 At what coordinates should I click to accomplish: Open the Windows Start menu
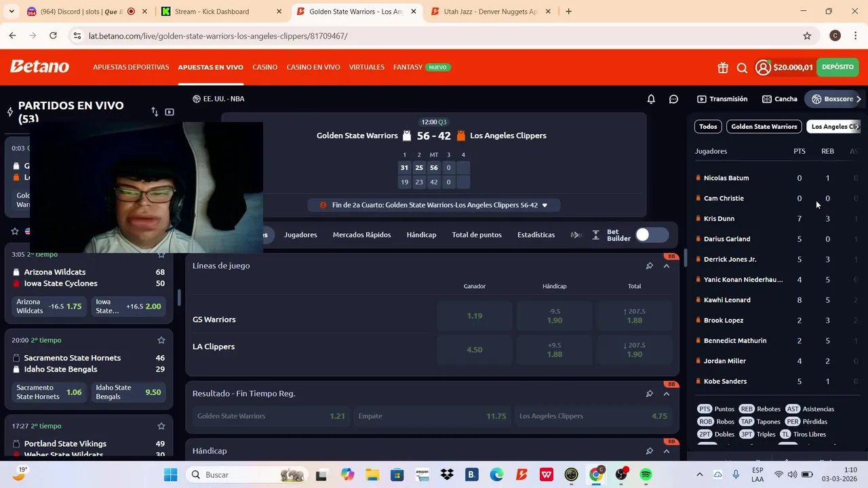point(170,474)
